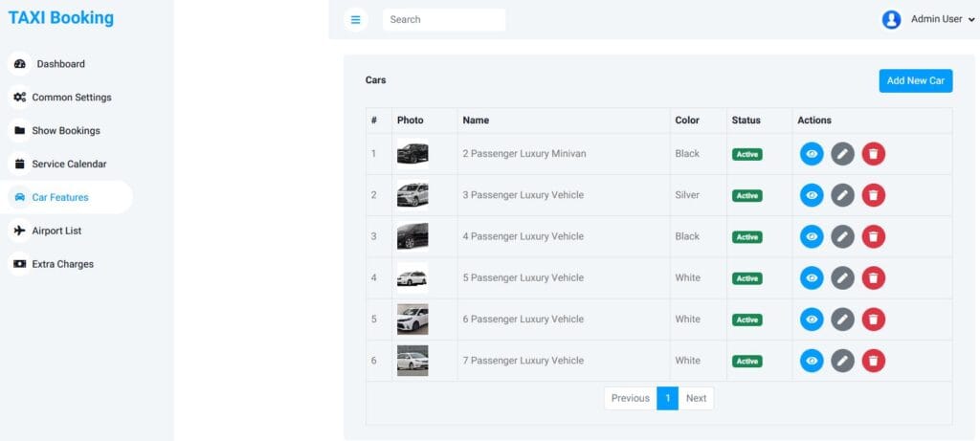Open Dashboard in the sidebar
This screenshot has width=980, height=441.
pos(60,64)
